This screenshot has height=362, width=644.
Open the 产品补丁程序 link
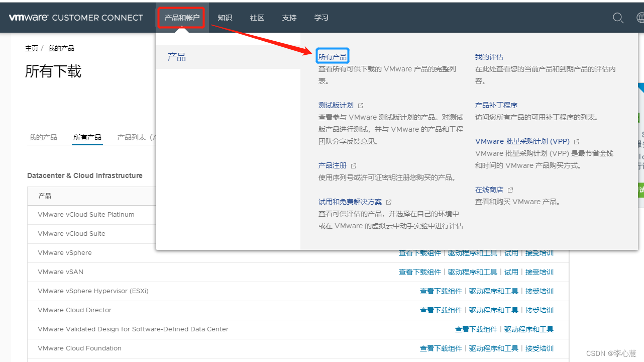pyautogui.click(x=496, y=105)
